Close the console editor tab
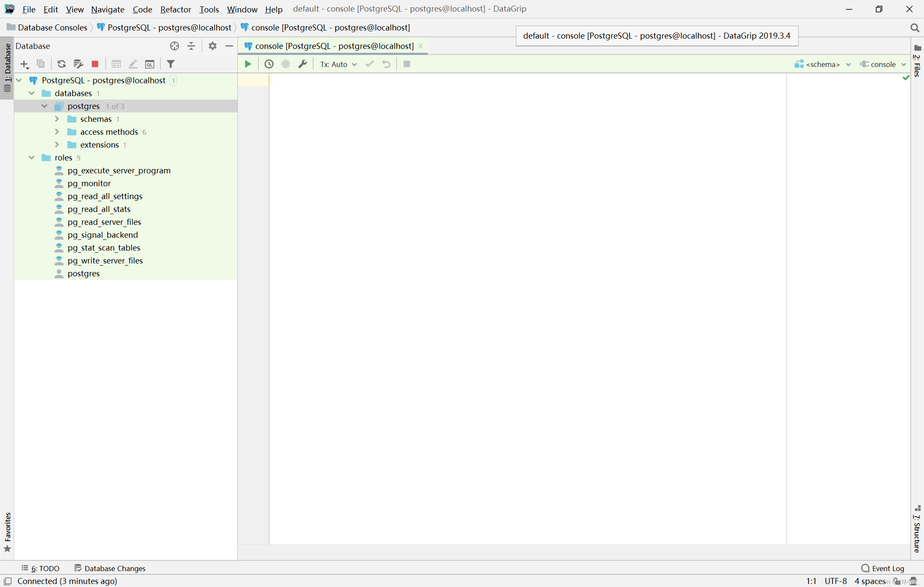Screen dimensions: 924x587 [420, 46]
